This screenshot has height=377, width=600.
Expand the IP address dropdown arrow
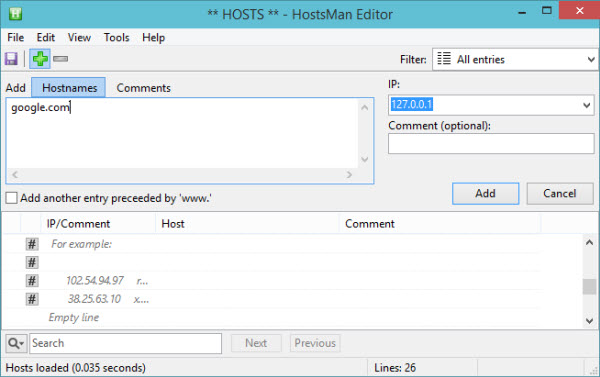point(586,105)
